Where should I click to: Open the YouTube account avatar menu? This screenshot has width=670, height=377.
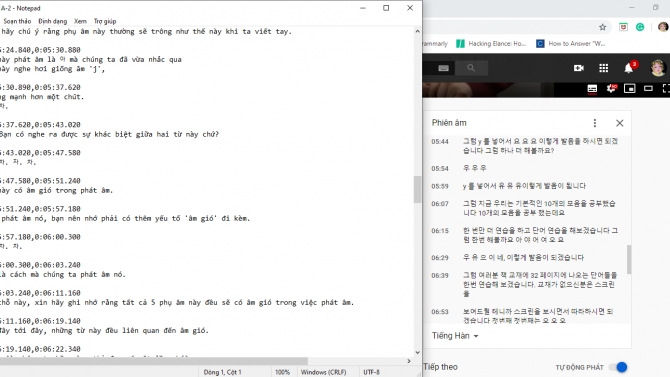(x=658, y=68)
